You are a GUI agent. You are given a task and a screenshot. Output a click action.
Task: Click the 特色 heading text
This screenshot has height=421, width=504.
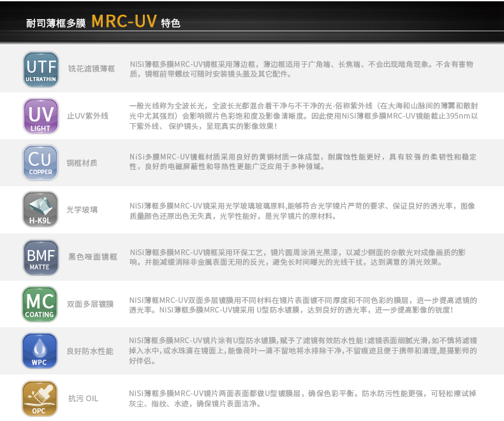(171, 23)
